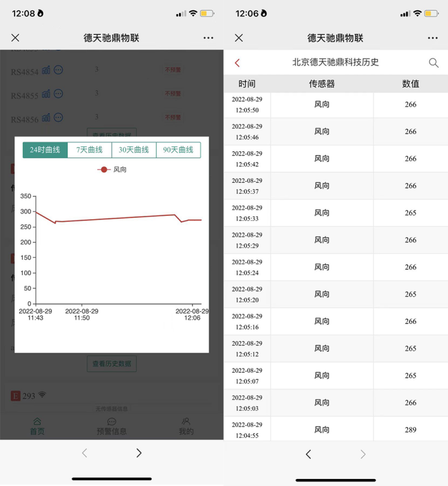Open chart icon for RS4855
Image resolution: width=448 pixels, height=486 pixels.
46,94
